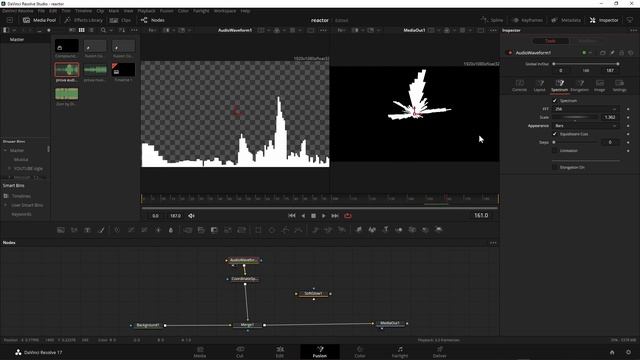
Task: Expand the Master bin in Power Bins
Action: click(5, 150)
